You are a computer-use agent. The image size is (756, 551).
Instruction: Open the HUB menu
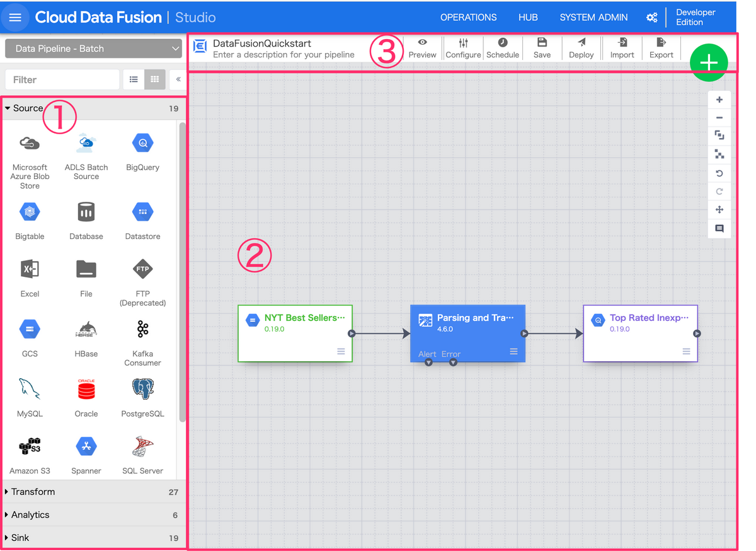pyautogui.click(x=528, y=18)
